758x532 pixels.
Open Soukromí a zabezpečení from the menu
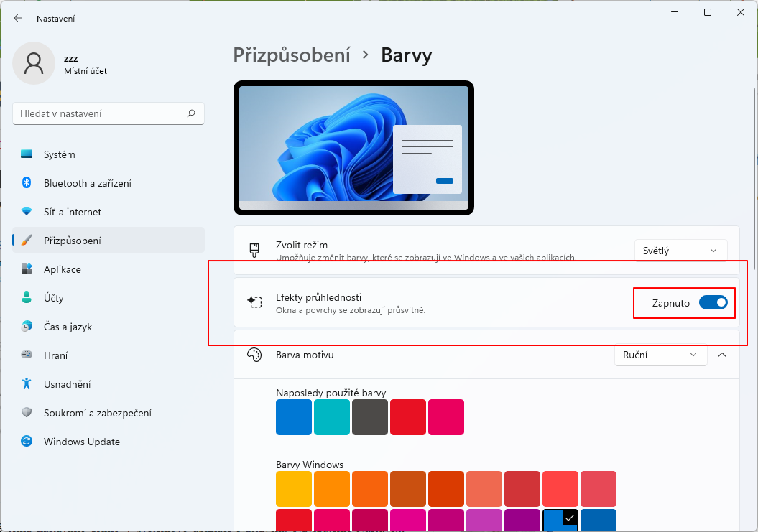[x=26, y=412]
